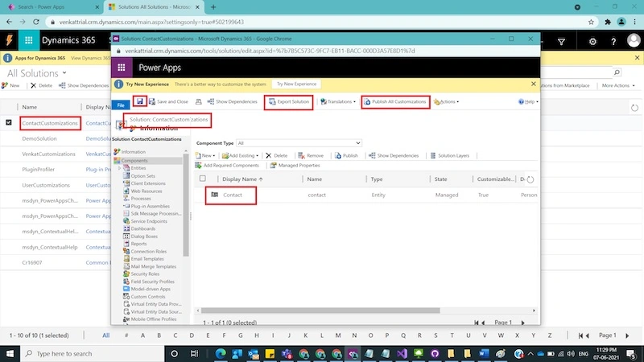
Task: Open More Actions dropdown in All Solutions
Action: (x=618, y=85)
